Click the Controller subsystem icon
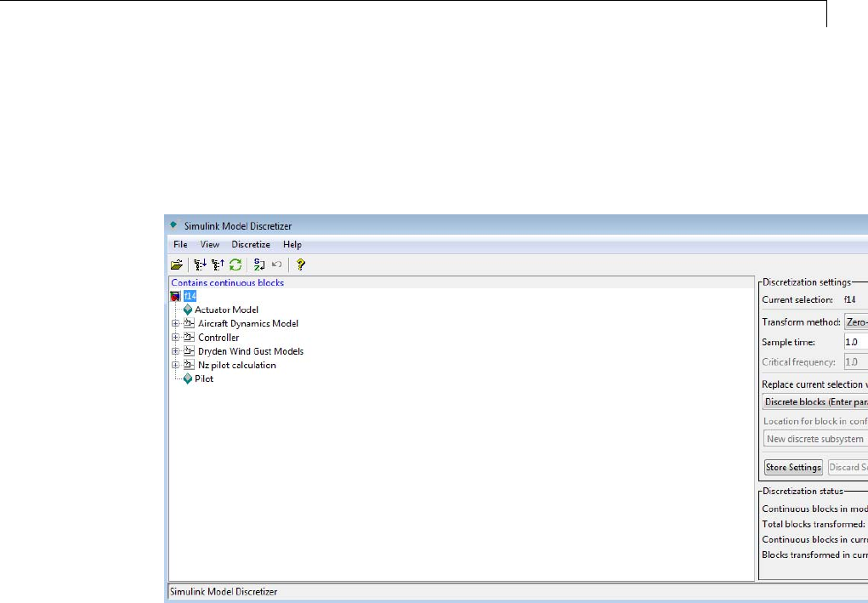The height and width of the screenshot is (603, 868). point(189,337)
